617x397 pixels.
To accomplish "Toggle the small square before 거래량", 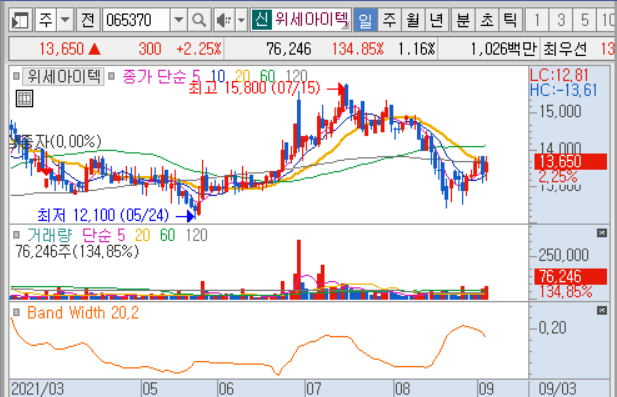I will click(x=16, y=235).
